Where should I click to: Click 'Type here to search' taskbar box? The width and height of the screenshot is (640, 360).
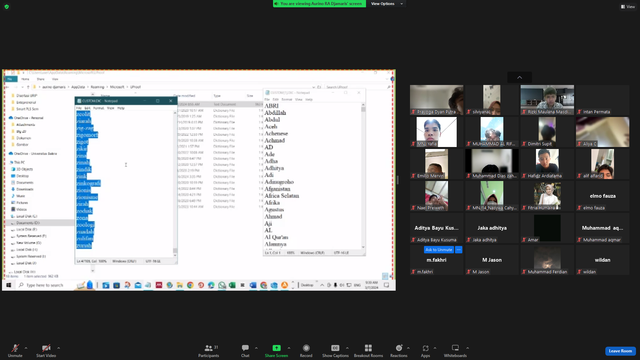pyautogui.click(x=45, y=285)
